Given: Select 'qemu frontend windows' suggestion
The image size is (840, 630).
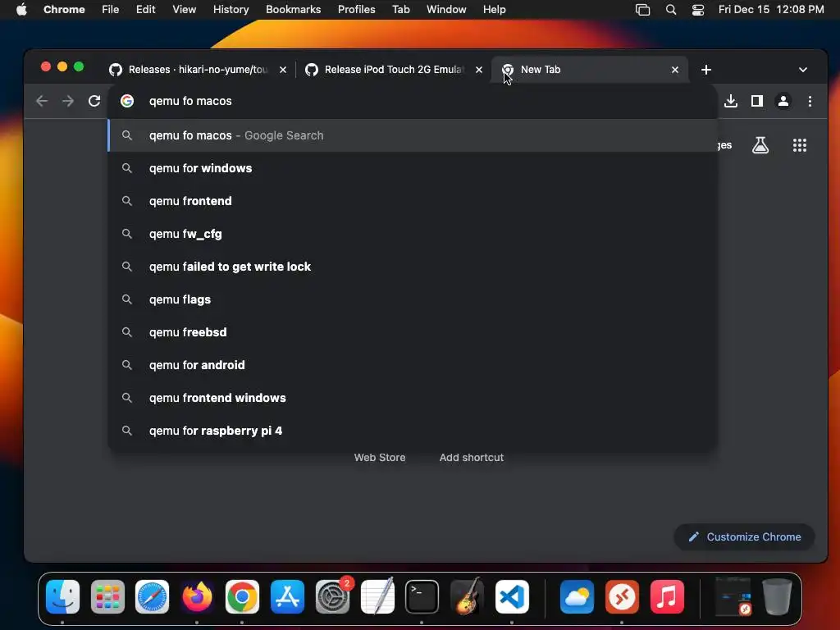Looking at the screenshot, I should point(413,398).
